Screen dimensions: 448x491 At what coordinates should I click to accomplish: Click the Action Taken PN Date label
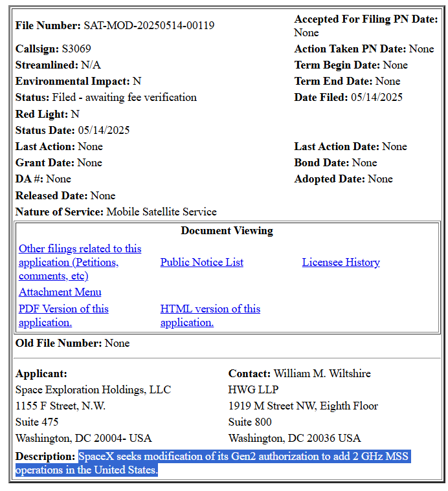coord(350,49)
